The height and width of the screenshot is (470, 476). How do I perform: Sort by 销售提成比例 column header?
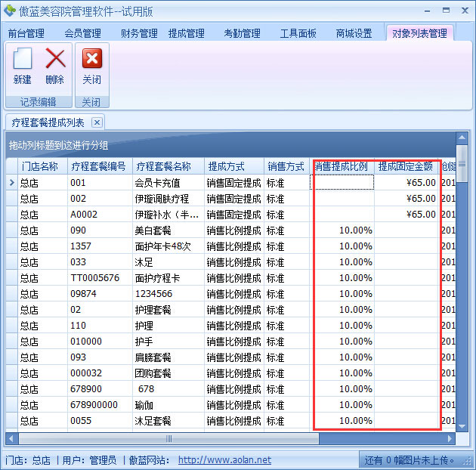coord(342,166)
